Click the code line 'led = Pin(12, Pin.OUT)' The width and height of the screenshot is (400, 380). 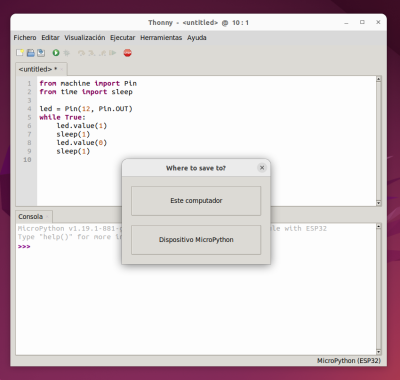(x=86, y=109)
